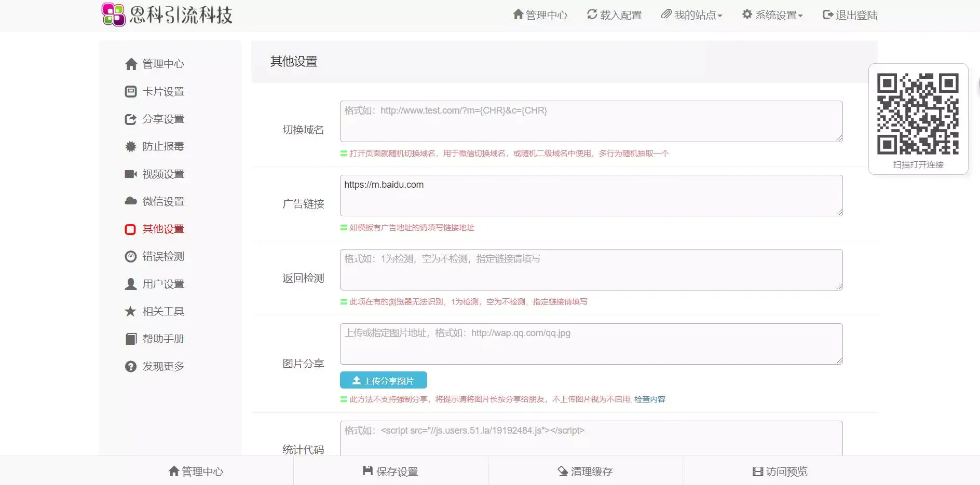Click the film icon in 访问预览
980x485 pixels.
tap(758, 472)
